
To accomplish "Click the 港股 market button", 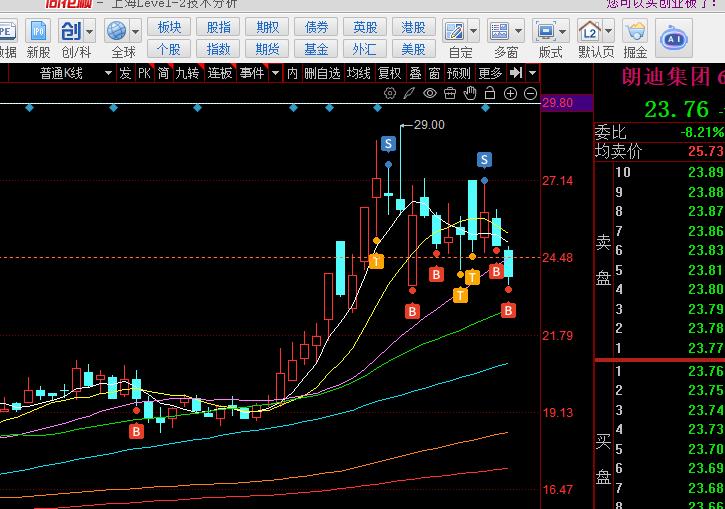I will pos(413,27).
